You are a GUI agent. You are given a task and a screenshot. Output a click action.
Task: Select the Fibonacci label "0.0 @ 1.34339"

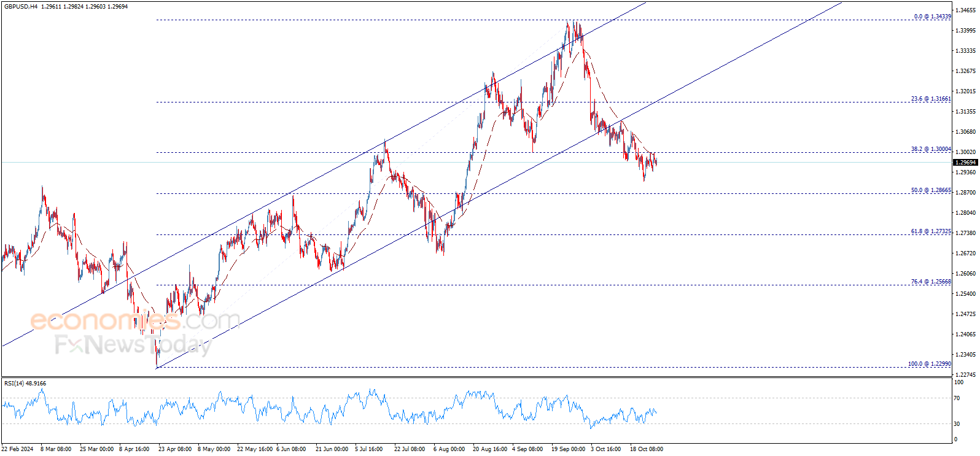932,17
